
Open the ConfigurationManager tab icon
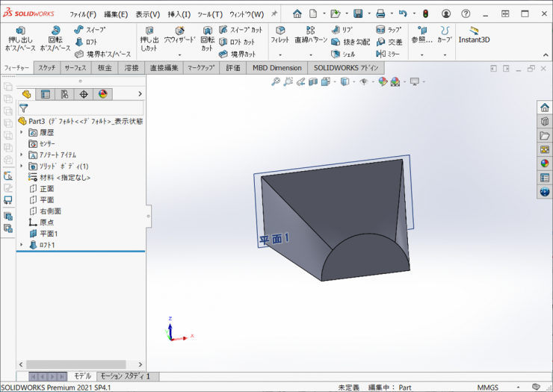tap(65, 94)
